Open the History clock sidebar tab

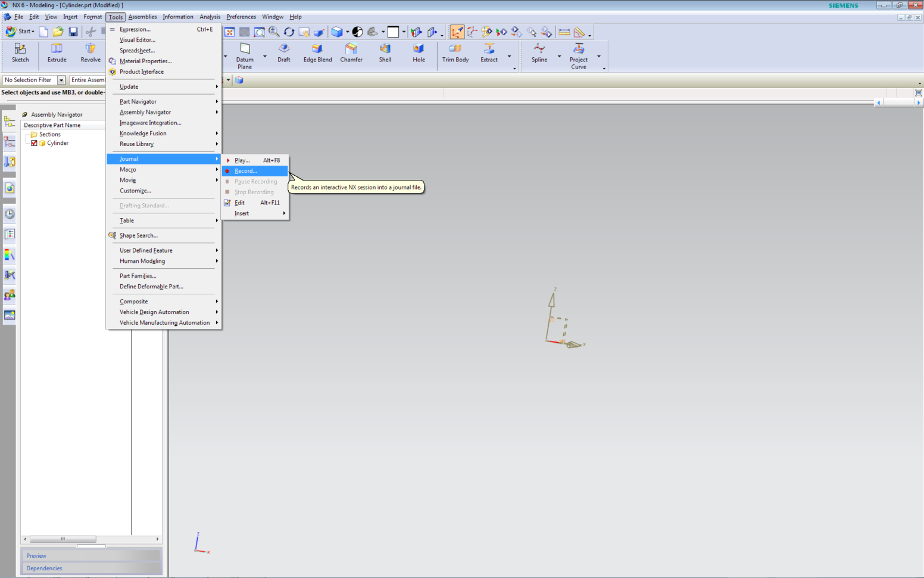pyautogui.click(x=10, y=214)
